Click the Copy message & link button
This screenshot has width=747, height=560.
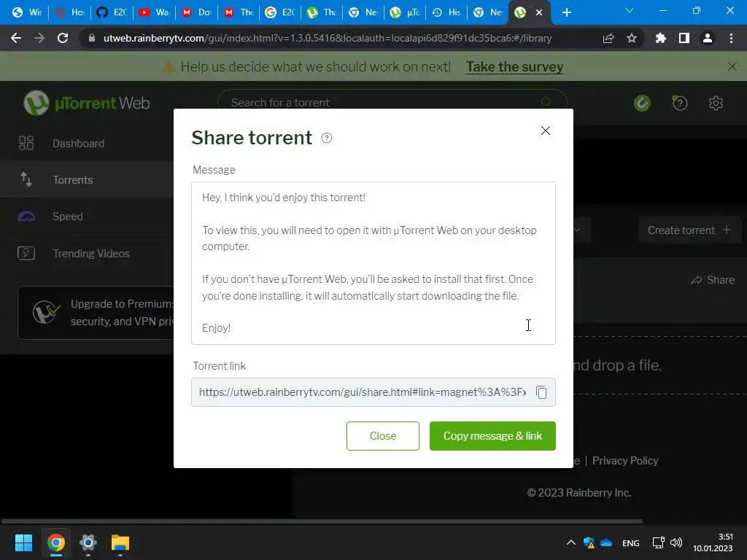point(492,436)
